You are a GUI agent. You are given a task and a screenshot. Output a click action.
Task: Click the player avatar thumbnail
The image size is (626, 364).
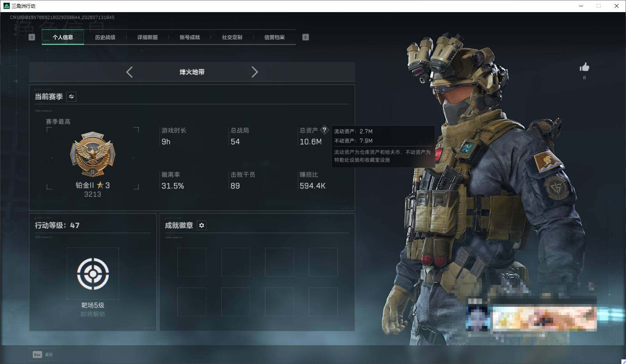(478, 318)
